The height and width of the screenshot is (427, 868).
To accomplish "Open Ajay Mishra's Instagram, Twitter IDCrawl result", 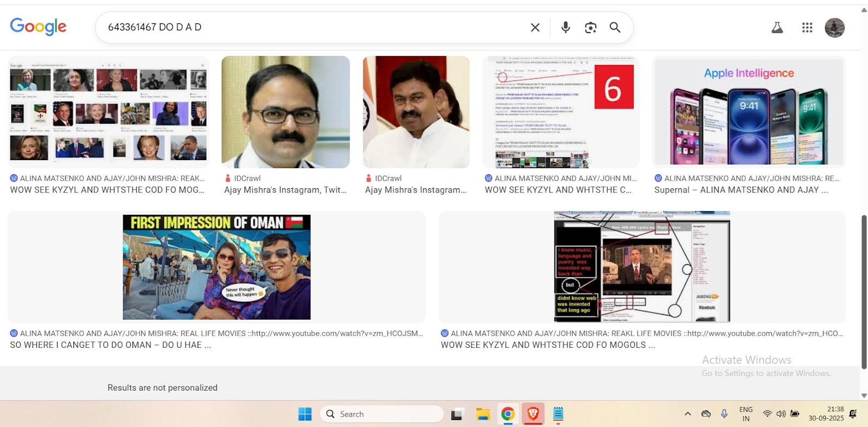I will 285,190.
